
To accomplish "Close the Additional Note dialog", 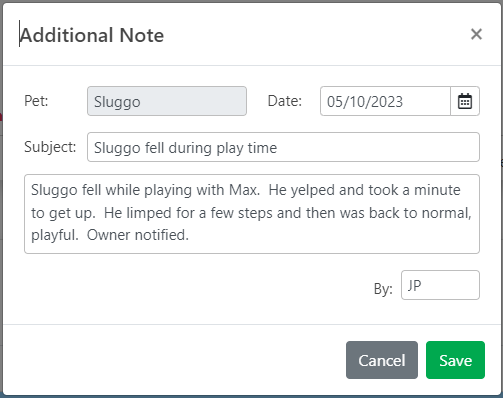I will [476, 34].
